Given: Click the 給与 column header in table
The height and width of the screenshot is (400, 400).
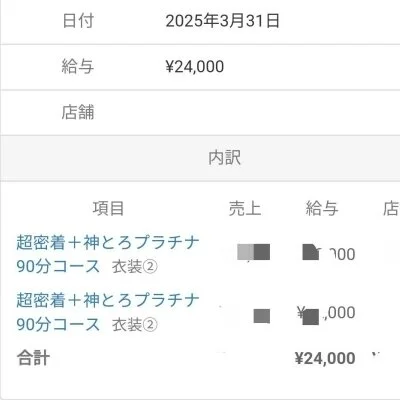Looking at the screenshot, I should pyautogui.click(x=322, y=209).
